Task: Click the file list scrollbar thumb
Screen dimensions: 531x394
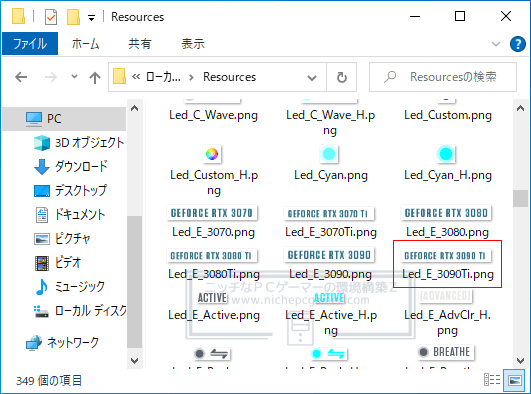Action: [521, 198]
